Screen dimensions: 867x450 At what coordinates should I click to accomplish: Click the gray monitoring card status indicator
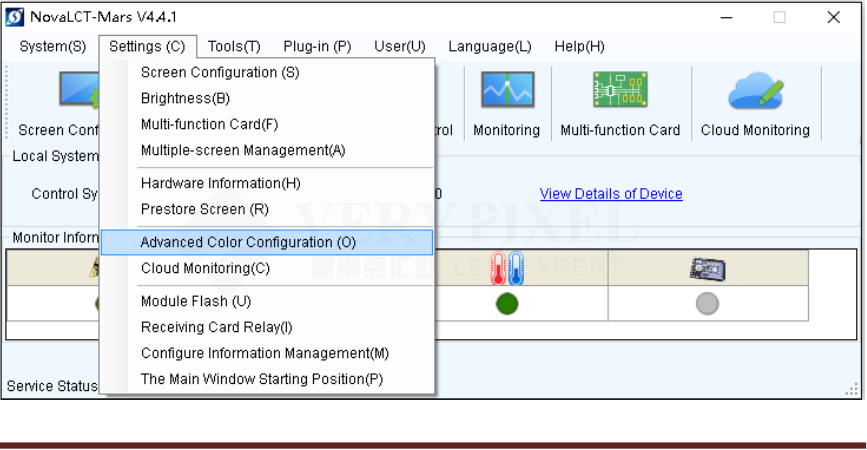(x=707, y=304)
